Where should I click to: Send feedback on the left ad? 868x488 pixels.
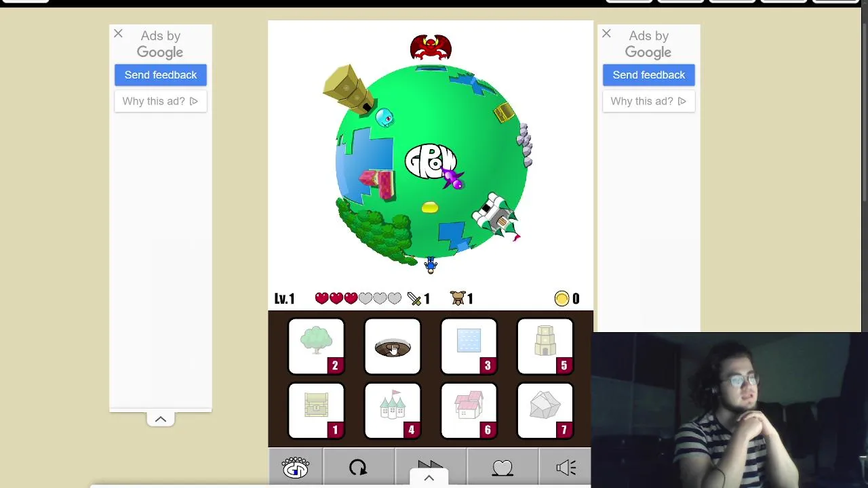click(161, 75)
